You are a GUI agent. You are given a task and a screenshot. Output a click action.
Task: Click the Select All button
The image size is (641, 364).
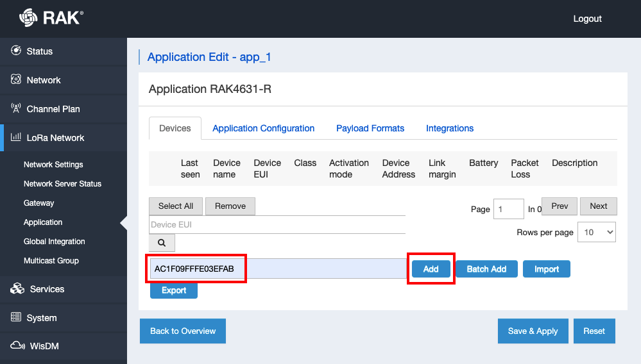(176, 206)
